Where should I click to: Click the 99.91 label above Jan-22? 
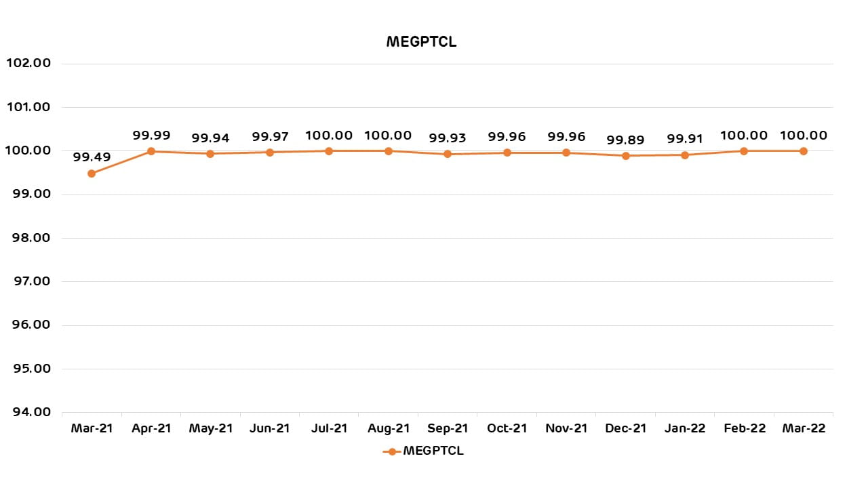tap(685, 139)
